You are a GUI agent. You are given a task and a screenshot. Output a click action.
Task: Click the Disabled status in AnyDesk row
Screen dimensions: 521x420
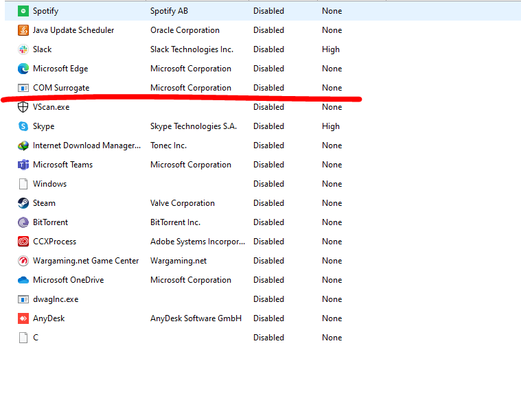pos(269,318)
